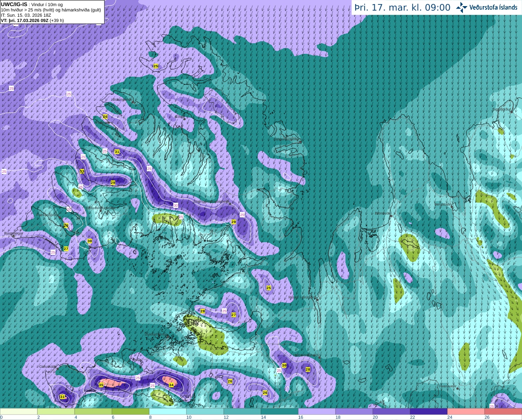This screenshot has height=420, width=522.
Task: Click the Veðurstofa Íslands logo icon
Action: pos(462,7)
